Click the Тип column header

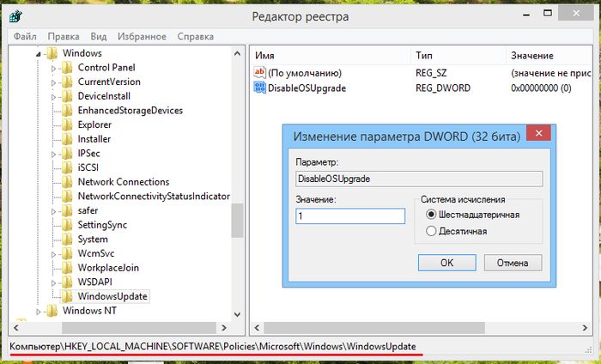[458, 56]
